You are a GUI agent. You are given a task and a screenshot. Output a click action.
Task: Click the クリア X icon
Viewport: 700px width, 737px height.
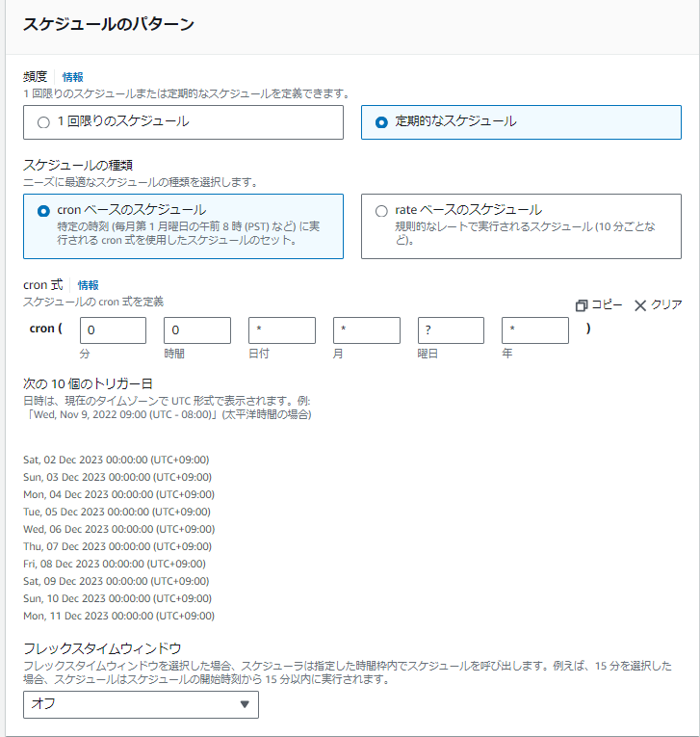click(x=640, y=306)
